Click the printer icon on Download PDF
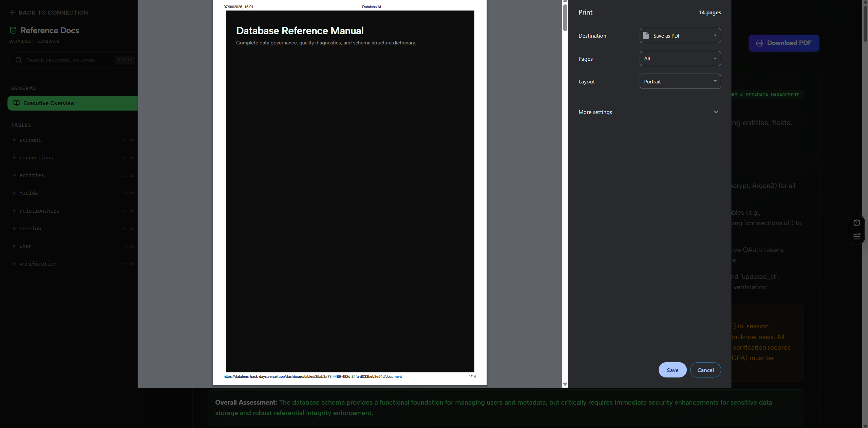This screenshot has height=428, width=868. [x=760, y=43]
